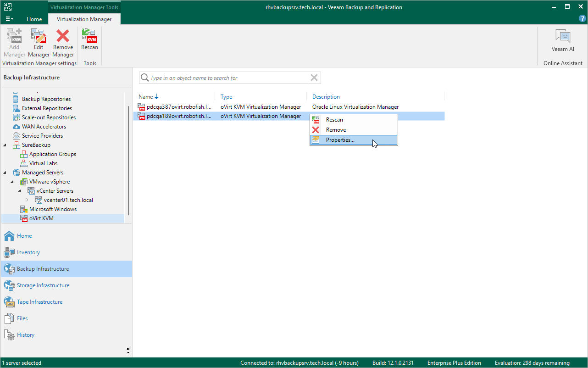Expand navigation pane options chevron
Image resolution: width=588 pixels, height=368 pixels.
[128, 351]
